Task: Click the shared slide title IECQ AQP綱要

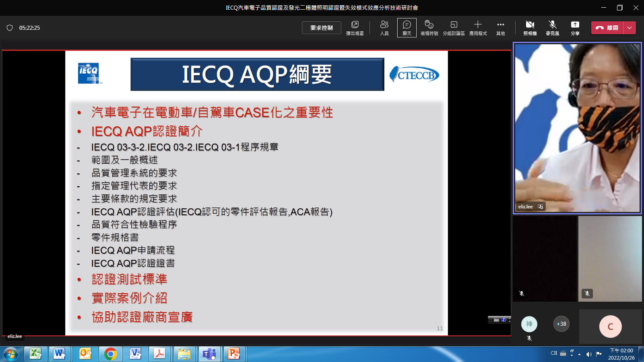Action: click(x=257, y=74)
